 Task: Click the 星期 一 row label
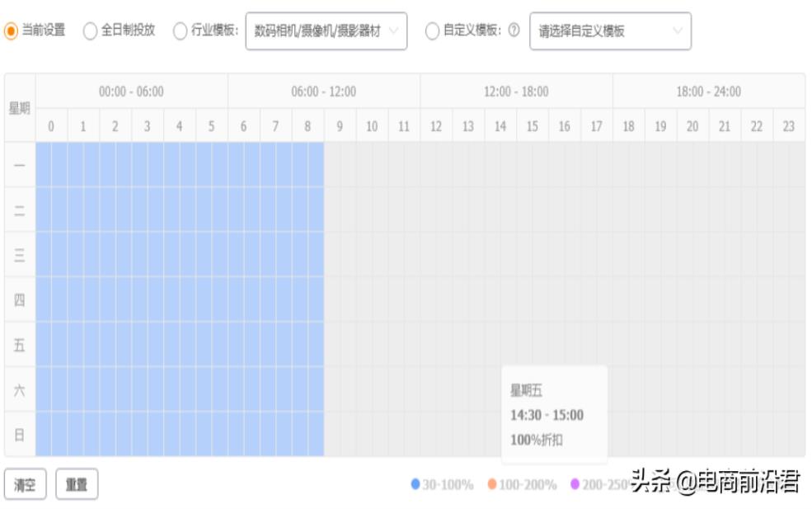pos(20,165)
